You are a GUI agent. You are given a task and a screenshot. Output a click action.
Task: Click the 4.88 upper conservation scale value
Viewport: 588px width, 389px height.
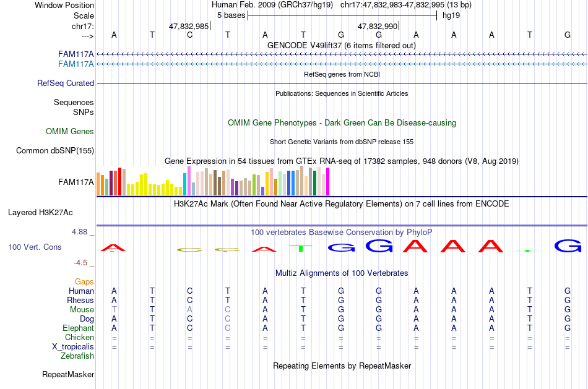[79, 231]
